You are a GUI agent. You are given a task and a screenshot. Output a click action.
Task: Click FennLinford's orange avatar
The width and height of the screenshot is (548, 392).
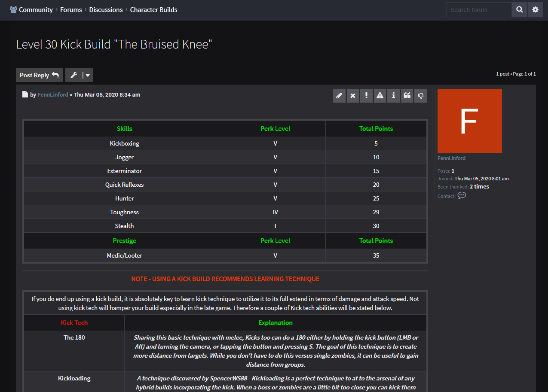(x=469, y=121)
